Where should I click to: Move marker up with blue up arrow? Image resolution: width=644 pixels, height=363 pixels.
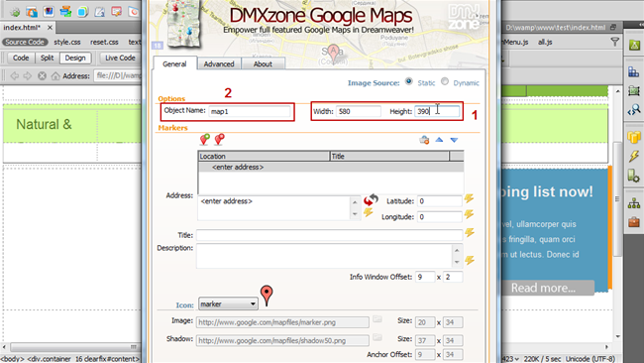point(439,140)
